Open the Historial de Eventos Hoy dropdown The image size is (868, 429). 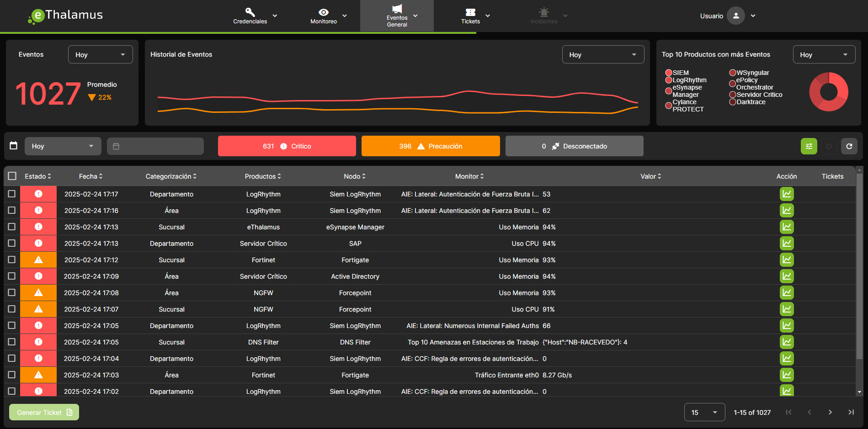tap(603, 54)
